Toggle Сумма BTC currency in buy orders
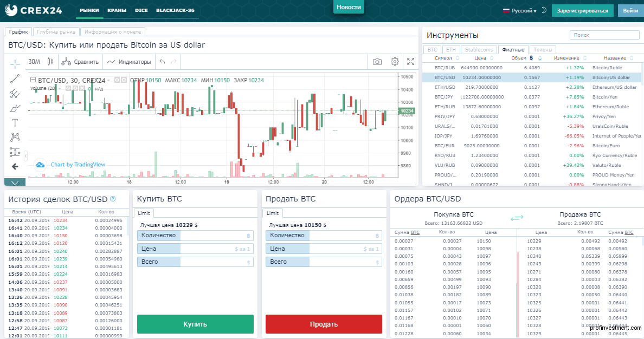Viewport: 644px width, 339px height. click(415, 232)
